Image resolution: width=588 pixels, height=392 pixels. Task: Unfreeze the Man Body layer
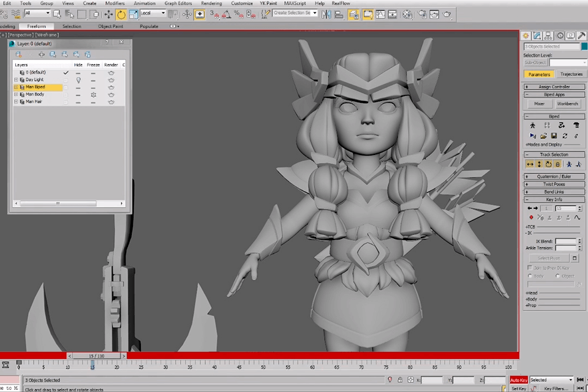94,94
